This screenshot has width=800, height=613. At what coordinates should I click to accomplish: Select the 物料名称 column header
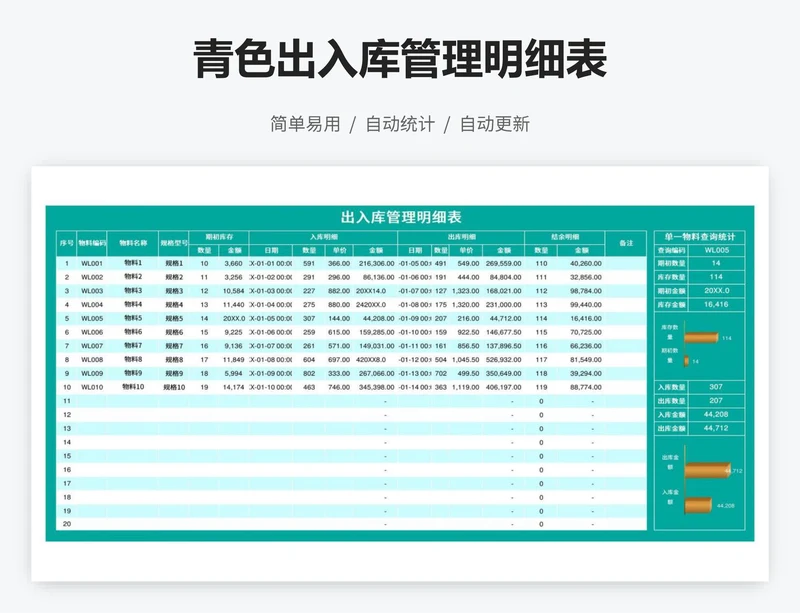tap(133, 243)
